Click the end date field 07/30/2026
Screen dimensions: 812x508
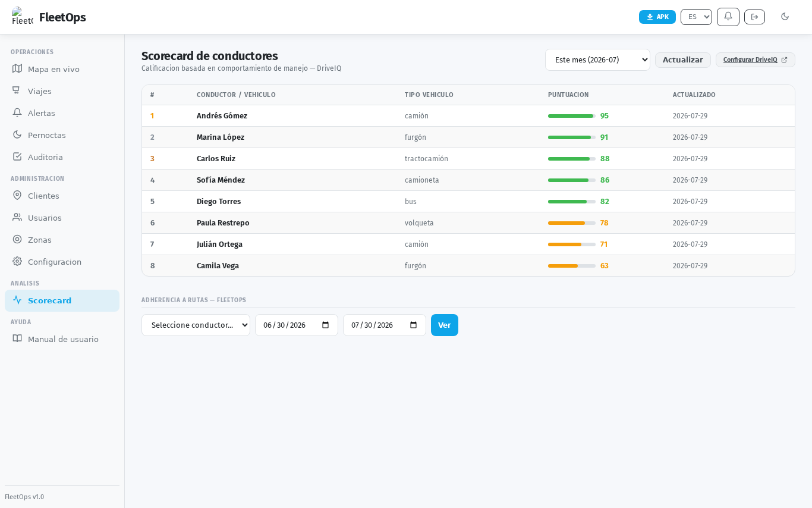point(384,325)
